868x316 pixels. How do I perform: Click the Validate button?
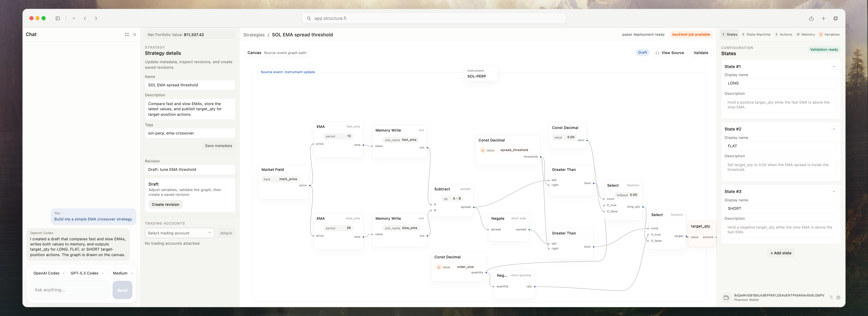pos(701,53)
